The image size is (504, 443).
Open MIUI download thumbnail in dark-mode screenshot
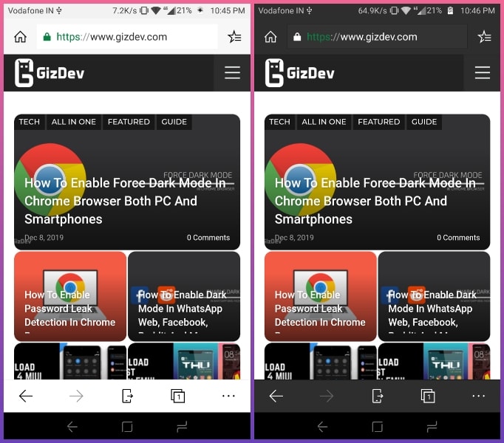pos(320,361)
